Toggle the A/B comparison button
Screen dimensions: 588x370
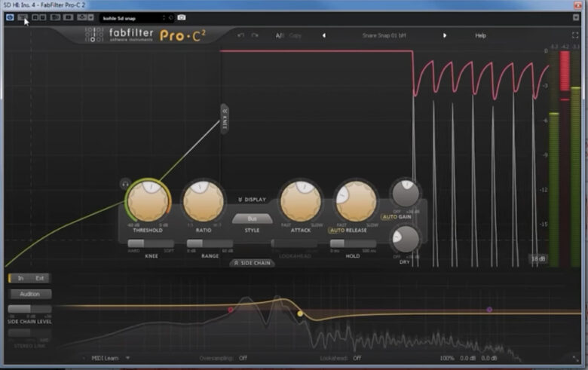point(280,35)
